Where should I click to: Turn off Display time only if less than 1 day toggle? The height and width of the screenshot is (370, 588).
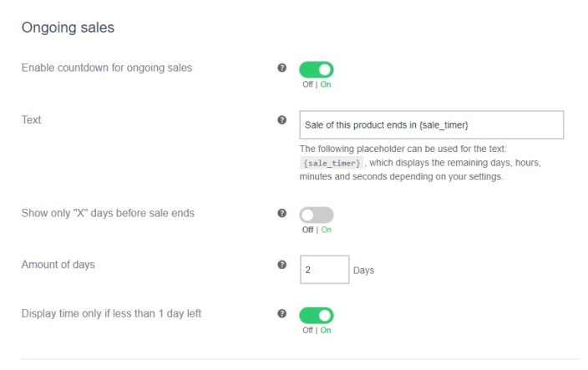pos(317,315)
